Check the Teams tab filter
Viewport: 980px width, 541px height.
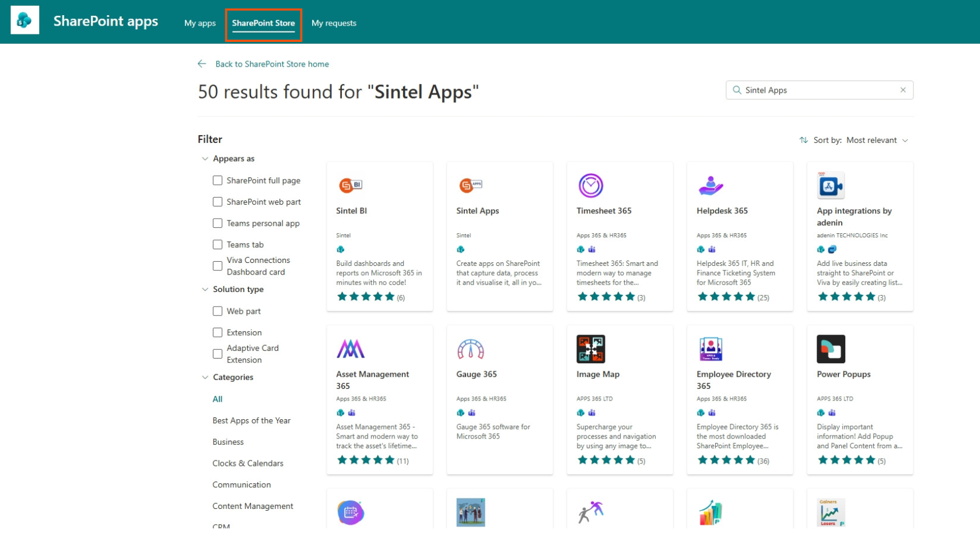coord(218,245)
